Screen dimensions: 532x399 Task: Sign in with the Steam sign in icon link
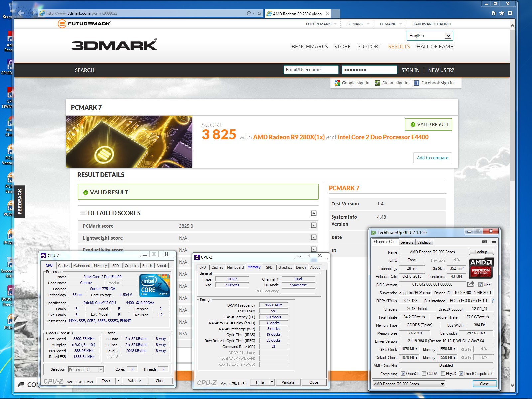(392, 83)
